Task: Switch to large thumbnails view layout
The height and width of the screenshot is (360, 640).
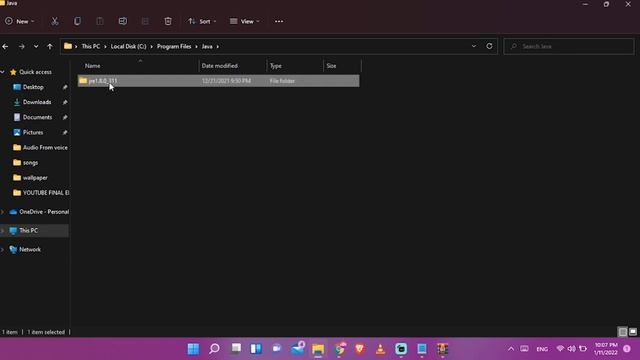Action: pyautogui.click(x=633, y=332)
